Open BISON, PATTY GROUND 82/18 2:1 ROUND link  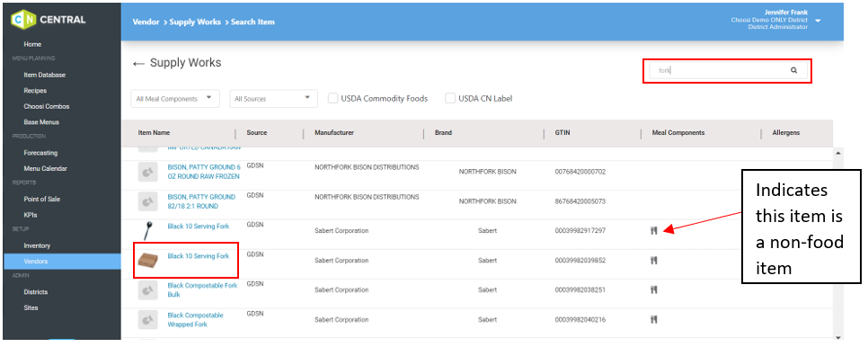click(x=201, y=201)
